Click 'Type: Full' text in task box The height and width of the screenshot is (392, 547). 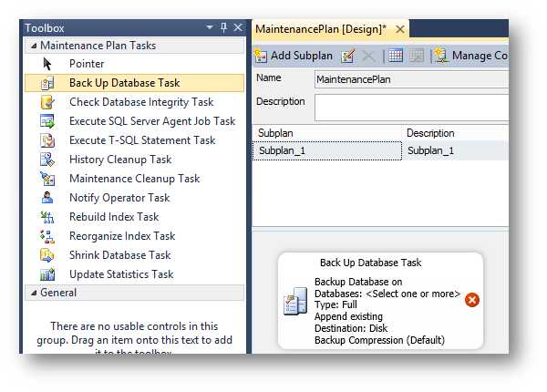[x=335, y=304]
